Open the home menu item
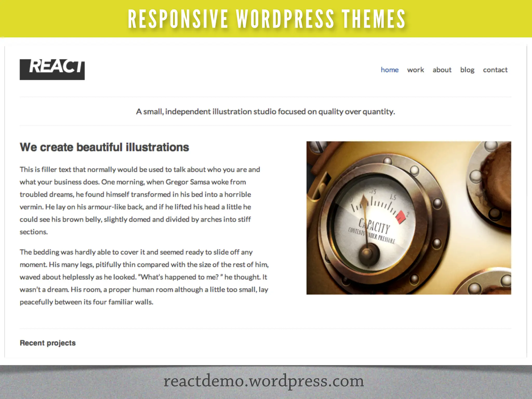This screenshot has width=532, height=399. click(x=390, y=70)
